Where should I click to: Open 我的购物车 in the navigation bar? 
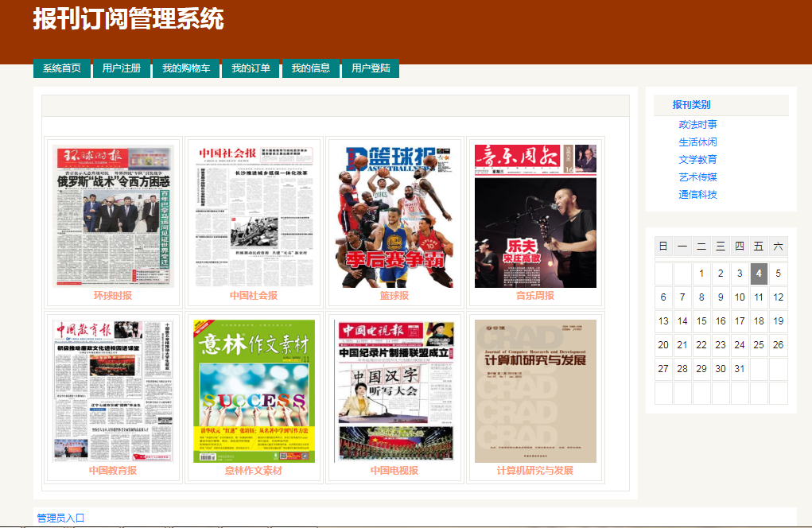186,68
